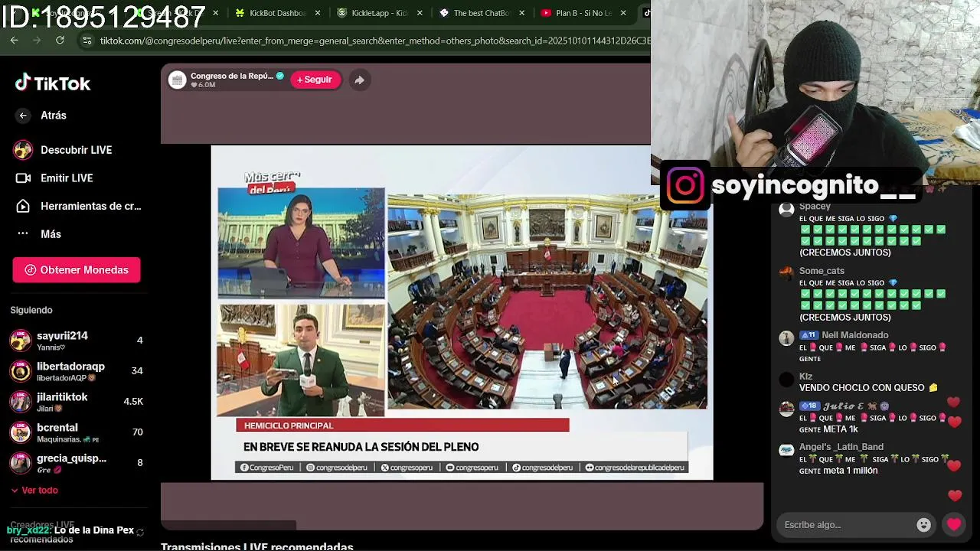980x551 pixels.
Task: Click Angel's_Latin_Band chat avatar
Action: [x=786, y=450]
